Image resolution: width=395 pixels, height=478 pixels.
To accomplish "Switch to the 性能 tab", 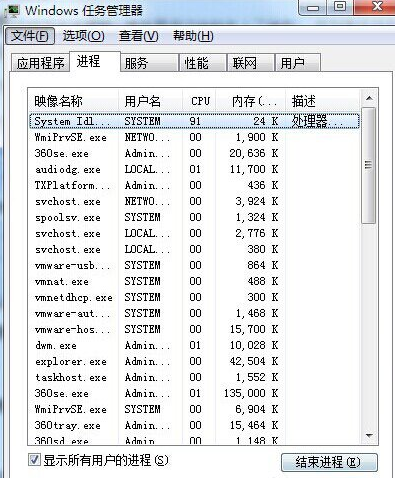I will coord(202,63).
